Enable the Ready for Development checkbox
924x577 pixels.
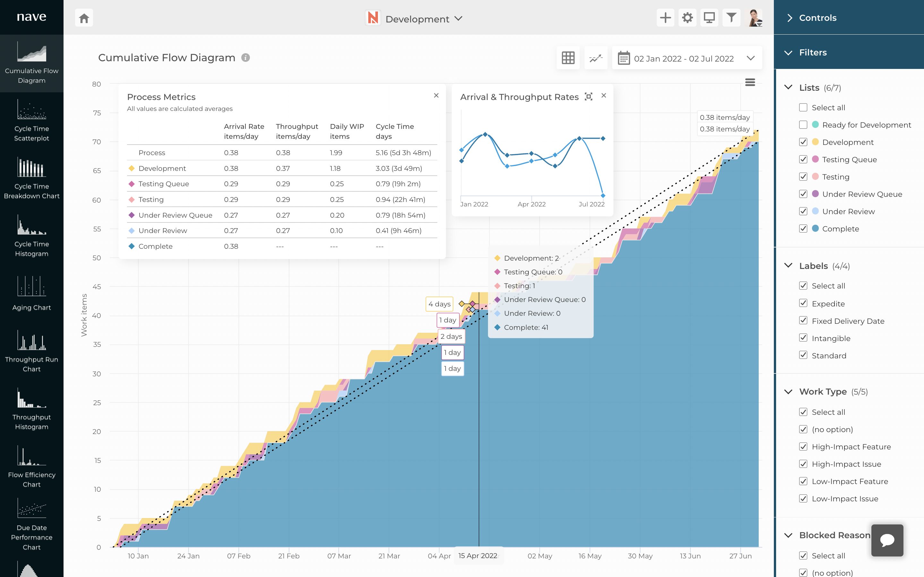tap(803, 125)
